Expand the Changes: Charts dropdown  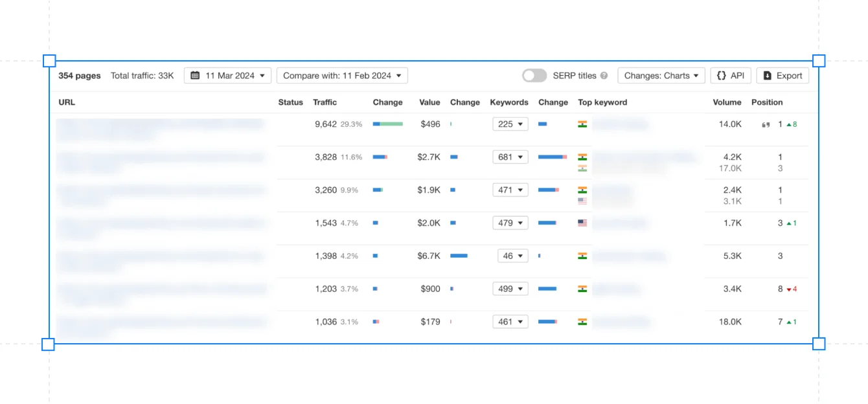pyautogui.click(x=661, y=76)
